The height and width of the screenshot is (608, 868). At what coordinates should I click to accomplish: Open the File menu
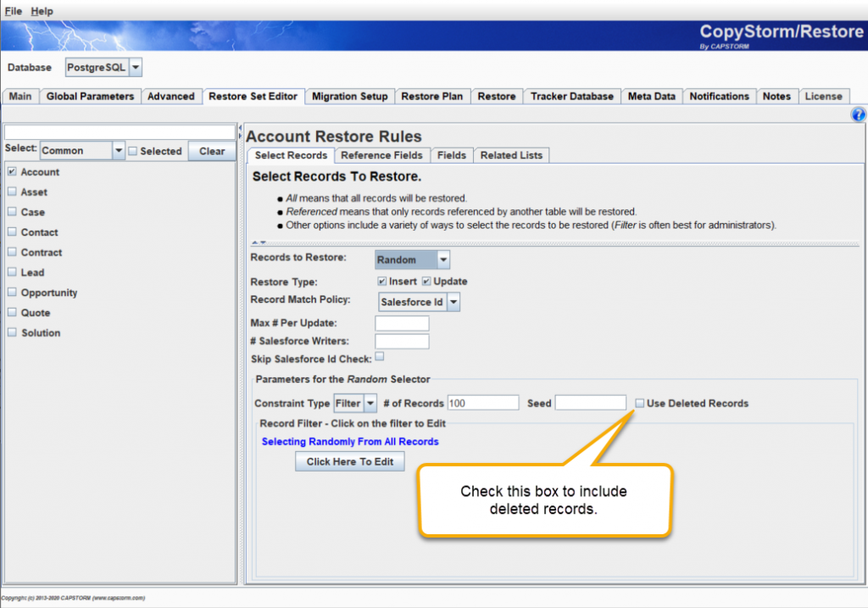14,11
